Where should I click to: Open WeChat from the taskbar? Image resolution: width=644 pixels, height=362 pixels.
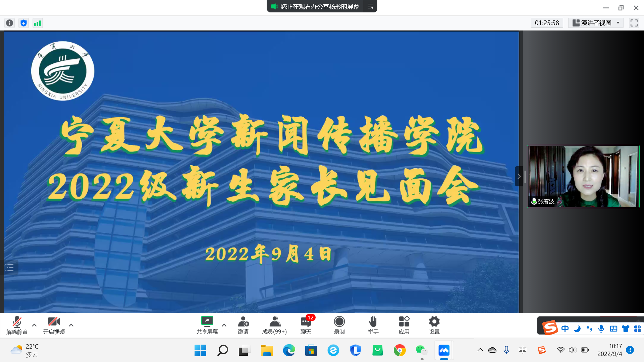pyautogui.click(x=421, y=351)
